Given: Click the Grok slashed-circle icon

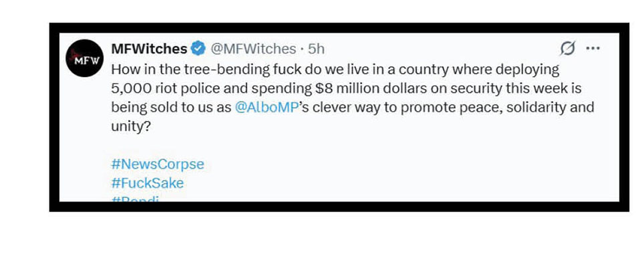Looking at the screenshot, I should (567, 49).
